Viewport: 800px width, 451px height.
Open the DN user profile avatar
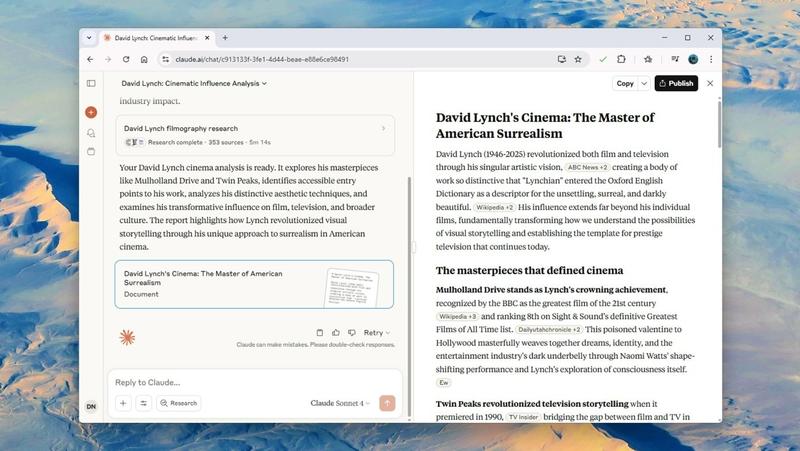pyautogui.click(x=91, y=407)
